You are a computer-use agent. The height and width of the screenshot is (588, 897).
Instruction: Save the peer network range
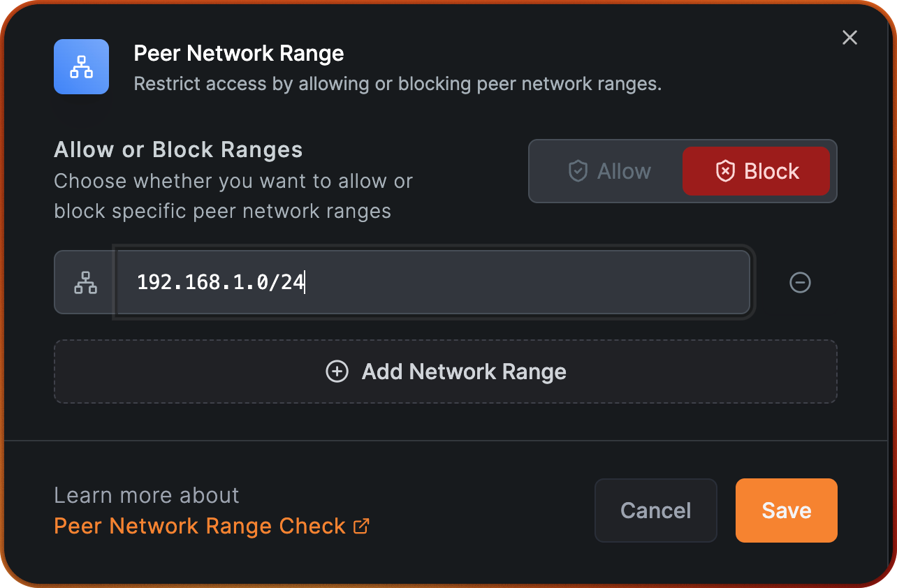786,510
